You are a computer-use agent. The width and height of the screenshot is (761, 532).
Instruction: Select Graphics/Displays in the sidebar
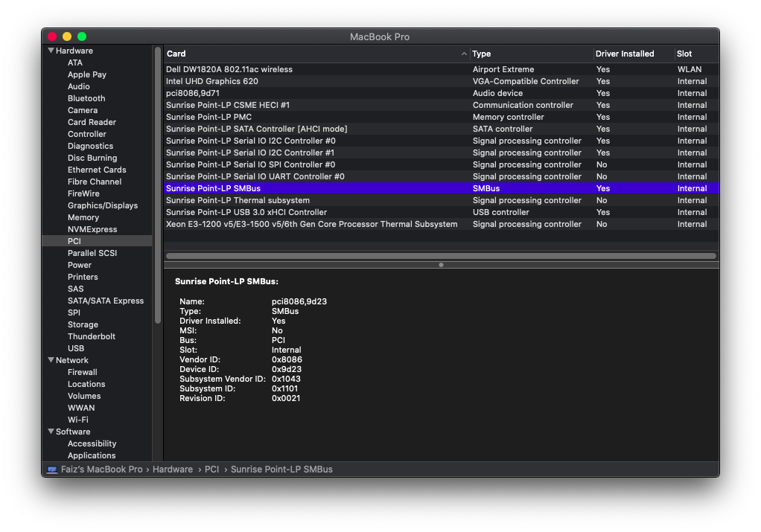103,205
